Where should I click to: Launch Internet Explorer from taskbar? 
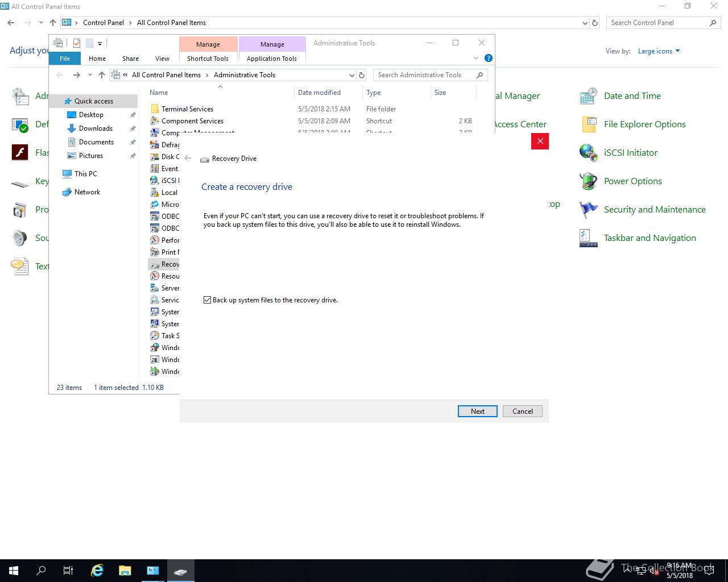click(97, 571)
